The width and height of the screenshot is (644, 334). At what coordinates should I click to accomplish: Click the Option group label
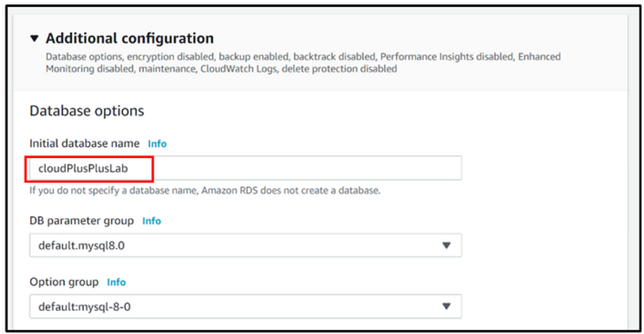[64, 282]
